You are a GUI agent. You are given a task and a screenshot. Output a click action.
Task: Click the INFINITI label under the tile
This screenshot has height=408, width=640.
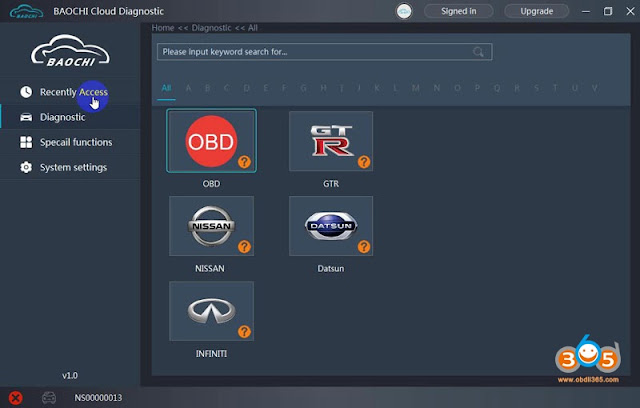tap(211, 354)
